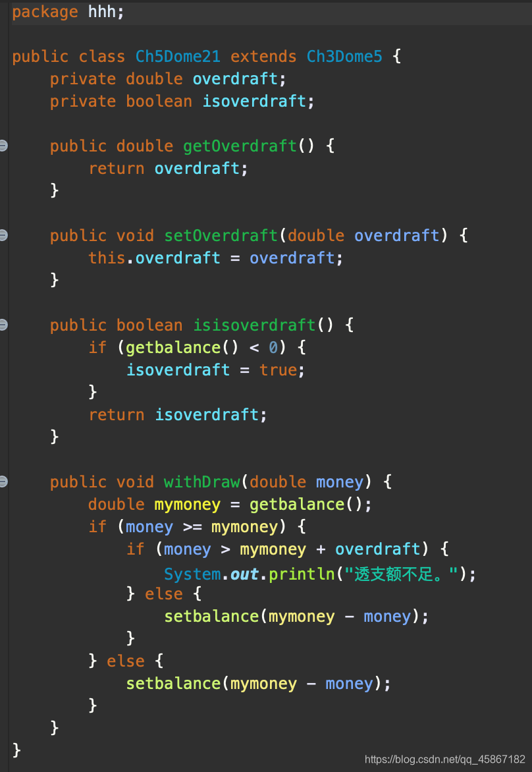Image resolution: width=532 pixels, height=772 pixels.
Task: Click the 'class' keyword
Action: click(x=102, y=57)
